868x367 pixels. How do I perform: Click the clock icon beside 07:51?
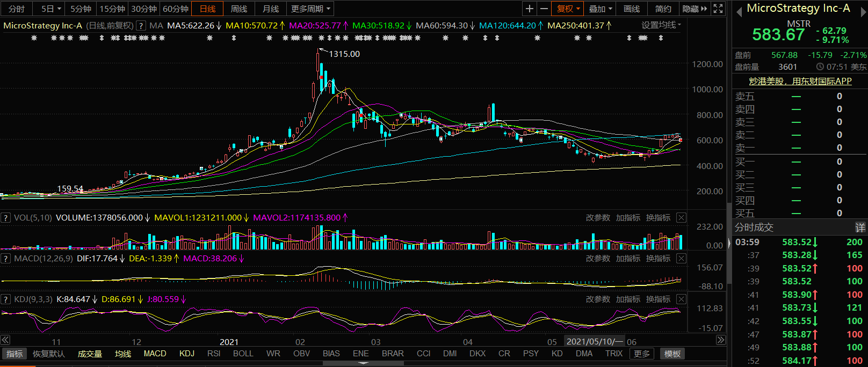pos(820,67)
